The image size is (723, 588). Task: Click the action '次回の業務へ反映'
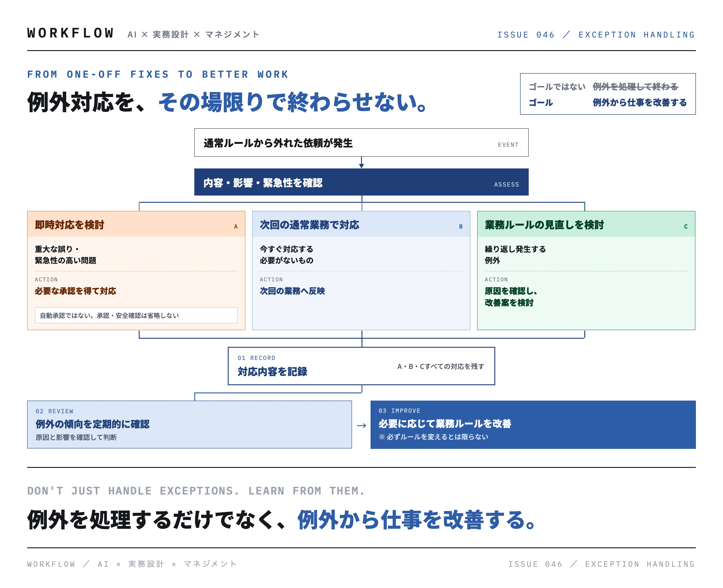click(292, 291)
